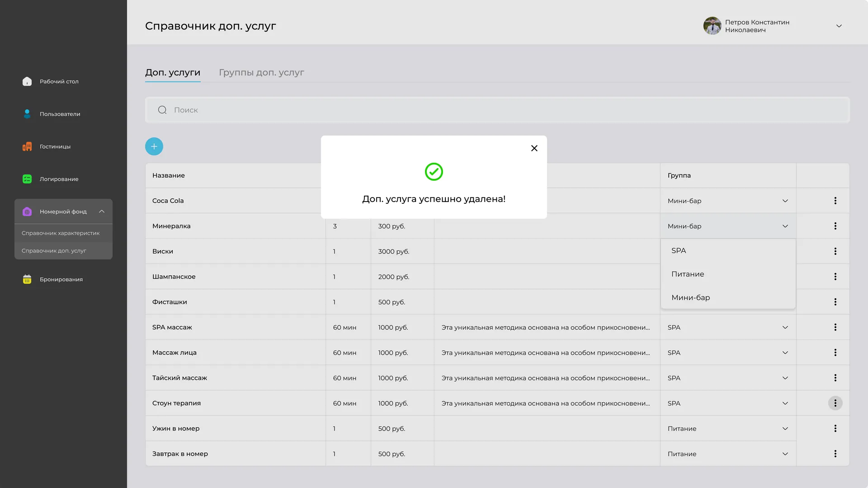Click the Рабочий стол home icon

[27, 81]
